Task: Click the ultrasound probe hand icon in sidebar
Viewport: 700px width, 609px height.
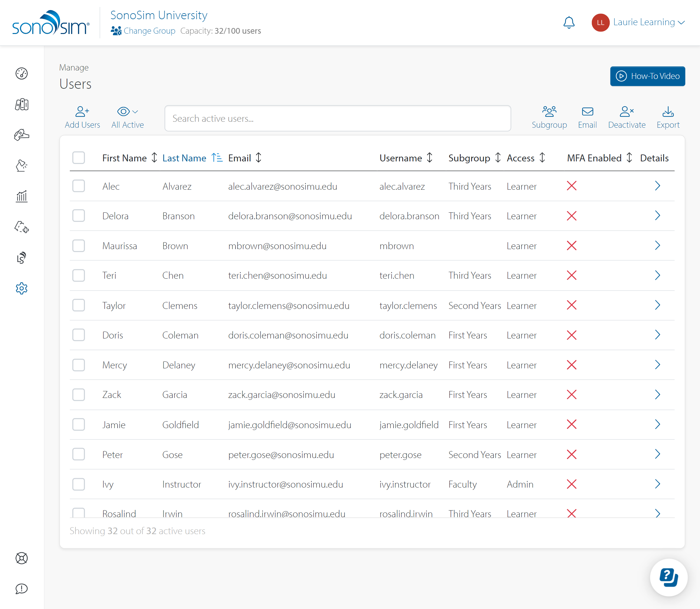Action: [21, 135]
